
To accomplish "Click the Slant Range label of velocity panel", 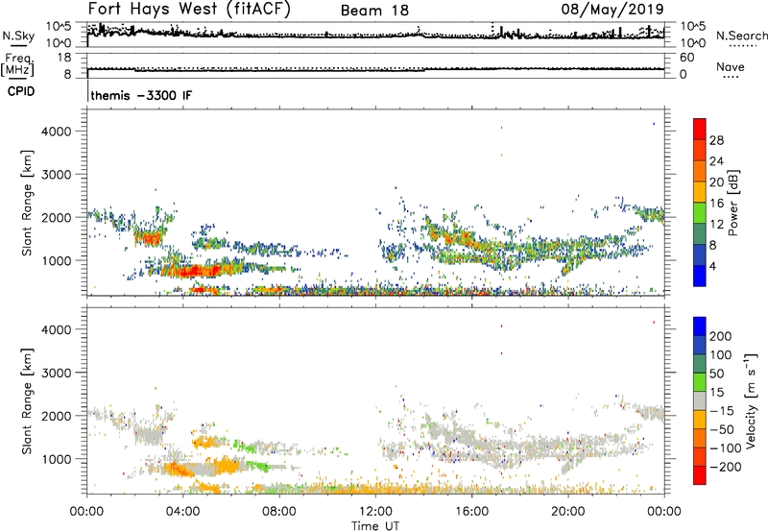I will (x=27, y=400).
